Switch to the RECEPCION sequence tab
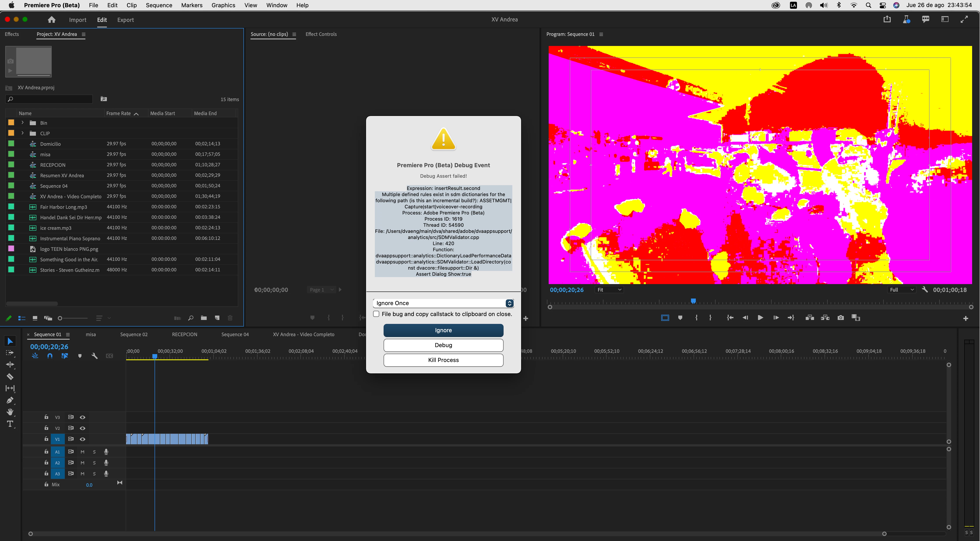The height and width of the screenshot is (541, 980). 185,335
